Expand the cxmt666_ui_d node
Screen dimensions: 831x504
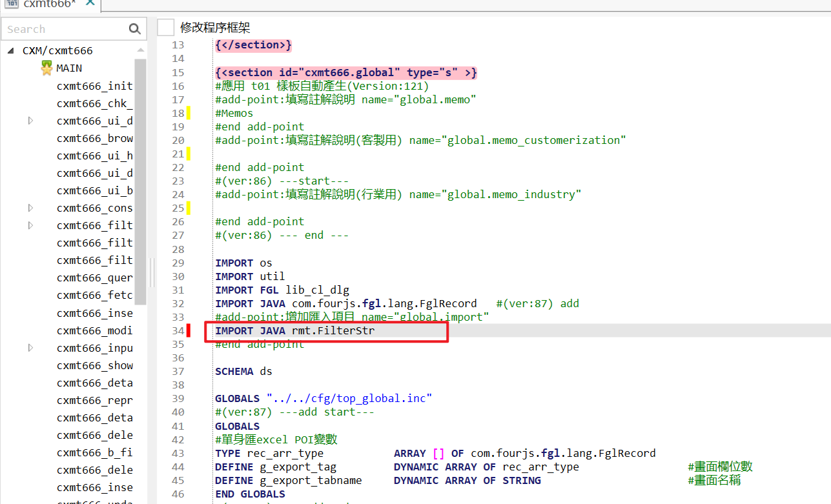point(29,120)
